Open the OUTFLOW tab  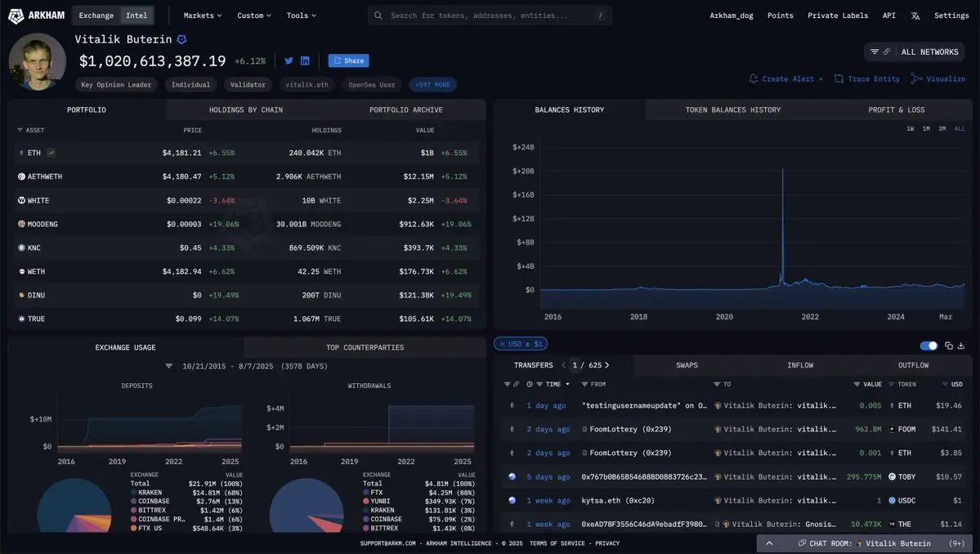[913, 365]
